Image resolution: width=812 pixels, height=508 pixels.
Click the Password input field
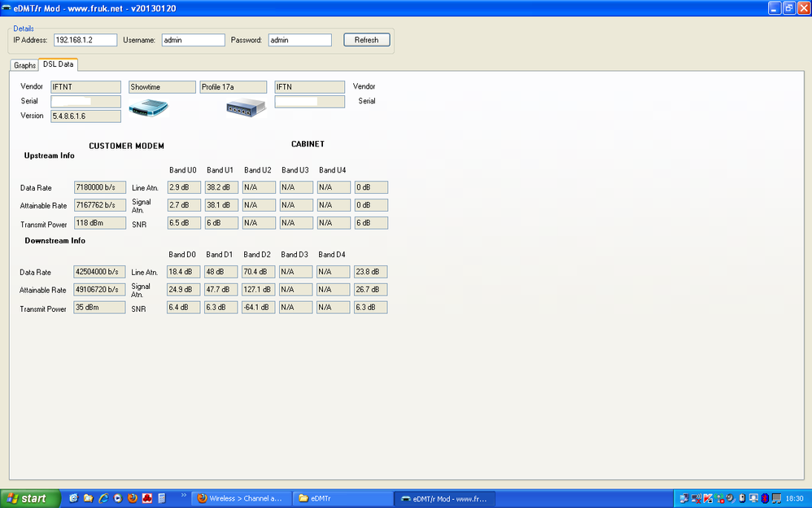coord(300,40)
